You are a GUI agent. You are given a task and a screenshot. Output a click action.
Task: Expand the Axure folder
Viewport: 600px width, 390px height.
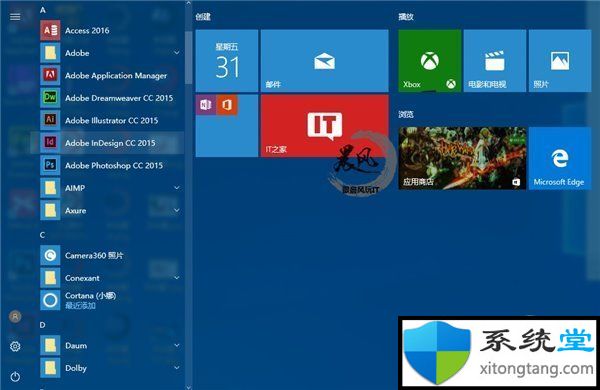click(176, 211)
